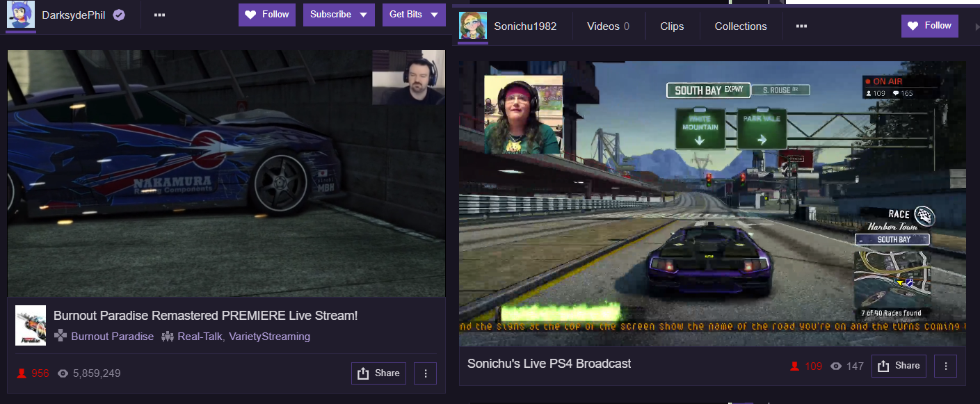Open the Real-Talk community link
Image resolution: width=980 pixels, height=404 pixels.
[201, 337]
